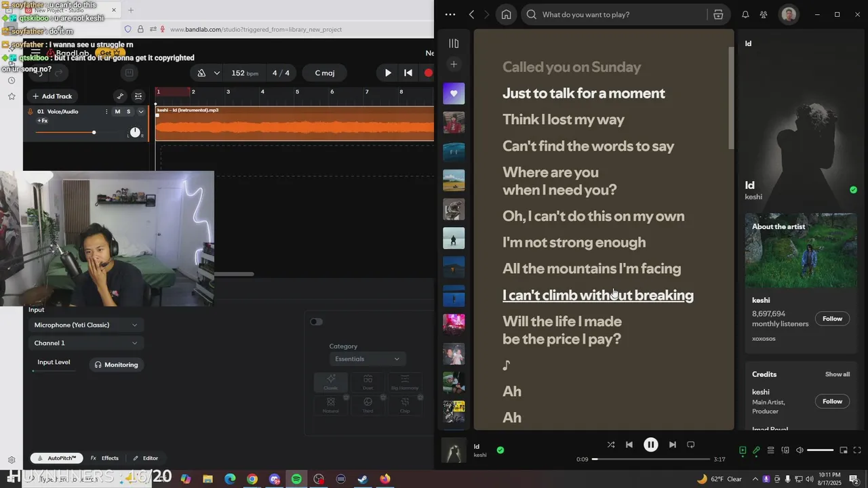
Task: Select the Natural AutoPitch preset
Action: point(331,405)
